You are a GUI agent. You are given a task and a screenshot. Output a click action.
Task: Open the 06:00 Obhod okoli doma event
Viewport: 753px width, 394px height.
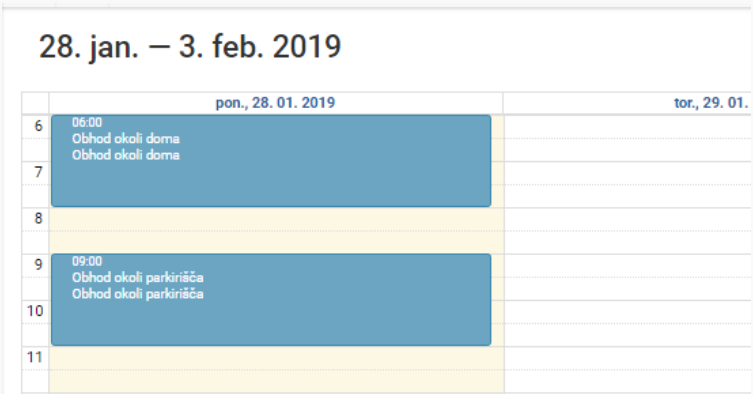[271, 161]
